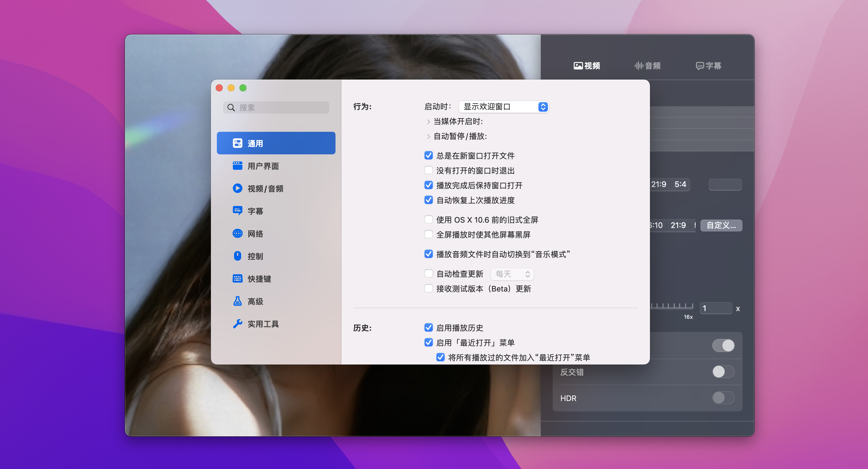Click the 音频 waveform icon in player panel

639,66
